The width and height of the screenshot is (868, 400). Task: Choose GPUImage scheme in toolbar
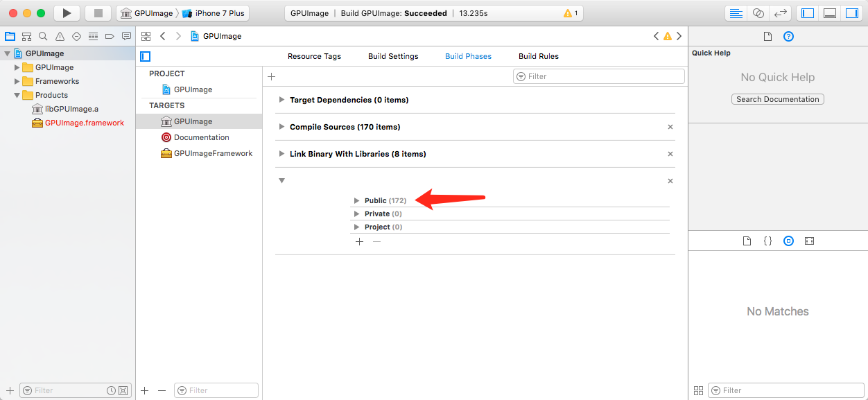pyautogui.click(x=146, y=13)
